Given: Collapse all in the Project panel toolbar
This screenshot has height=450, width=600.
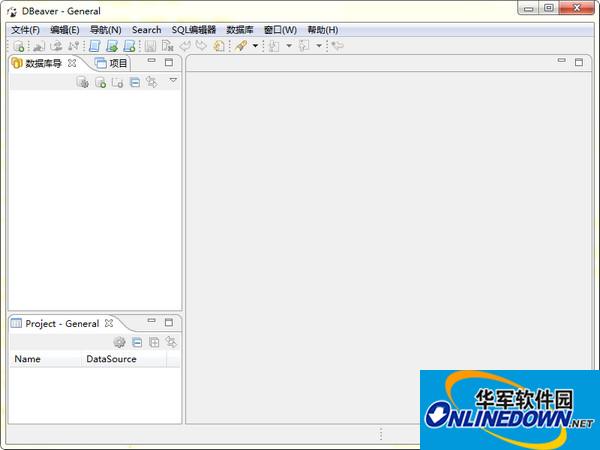Looking at the screenshot, I should pyautogui.click(x=137, y=342).
